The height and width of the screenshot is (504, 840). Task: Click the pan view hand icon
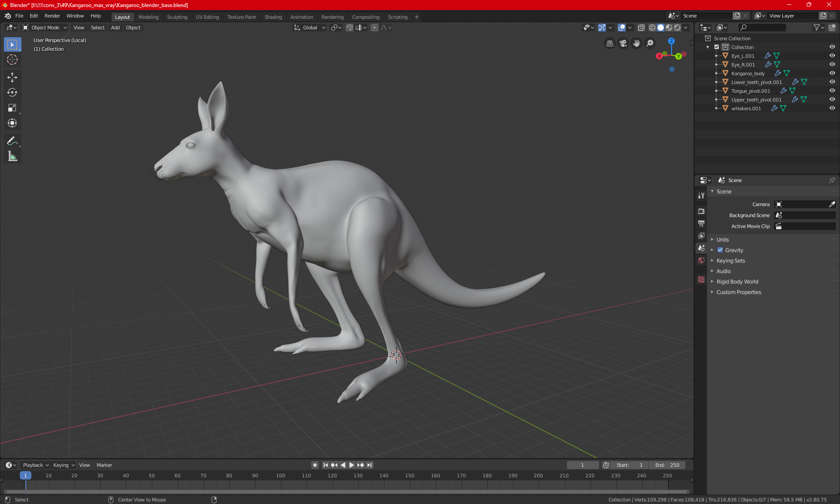tap(637, 43)
